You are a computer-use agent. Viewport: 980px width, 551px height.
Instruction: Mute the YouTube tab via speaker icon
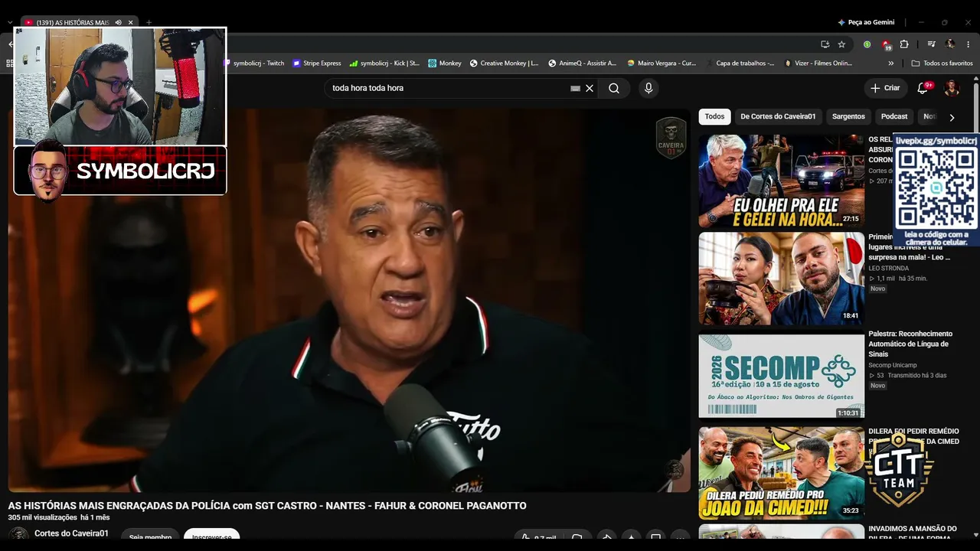coord(118,23)
